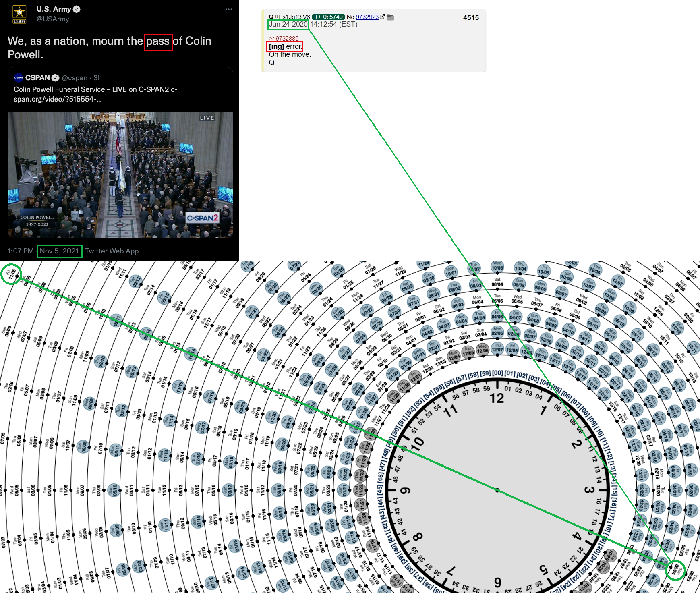Click the LIVE indicator on the video
Screen dimensions: 700x593
coord(207,118)
